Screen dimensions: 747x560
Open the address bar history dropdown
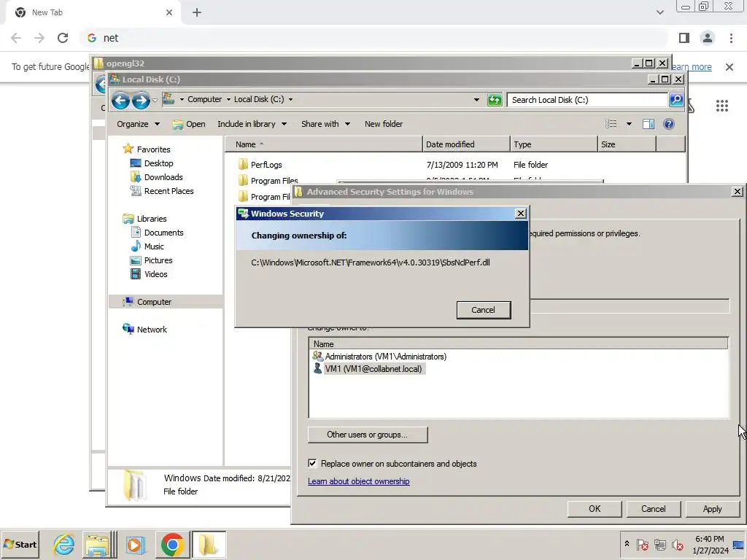(476, 100)
